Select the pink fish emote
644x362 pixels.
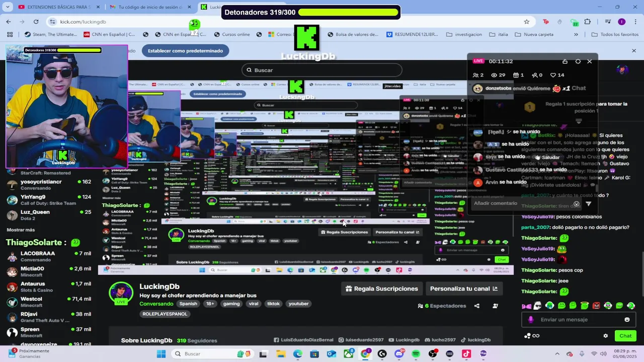tap(526, 306)
